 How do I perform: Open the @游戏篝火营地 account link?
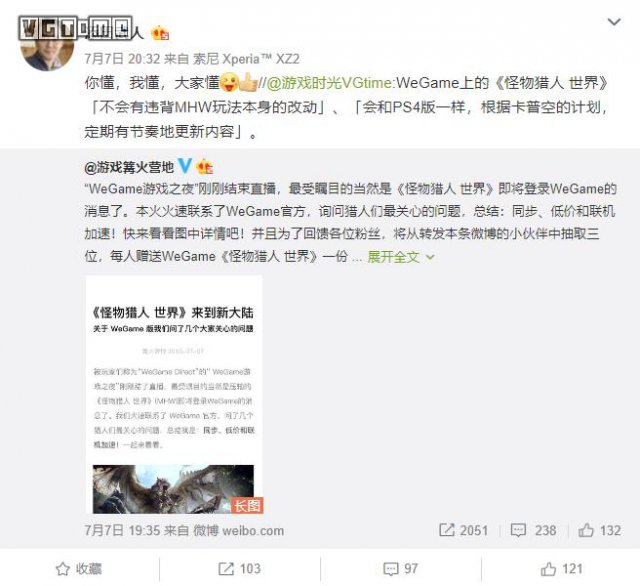(129, 167)
